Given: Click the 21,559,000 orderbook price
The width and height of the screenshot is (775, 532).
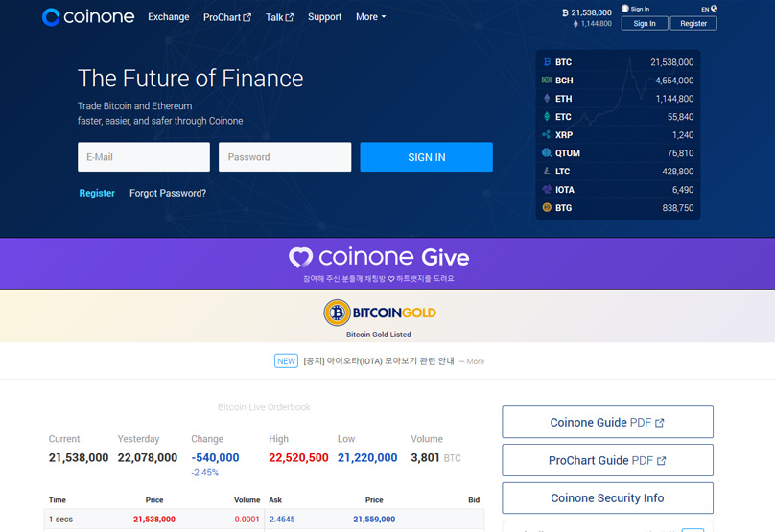Looking at the screenshot, I should [x=374, y=520].
